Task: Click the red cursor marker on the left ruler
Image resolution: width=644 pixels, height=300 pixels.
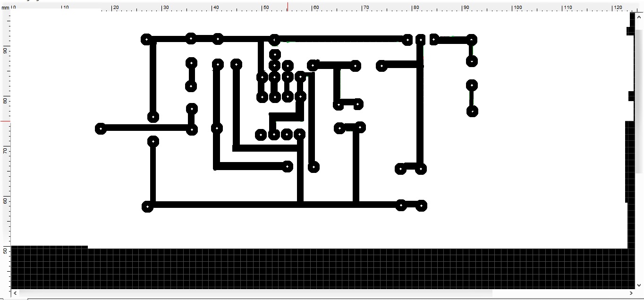Action: point(5,121)
